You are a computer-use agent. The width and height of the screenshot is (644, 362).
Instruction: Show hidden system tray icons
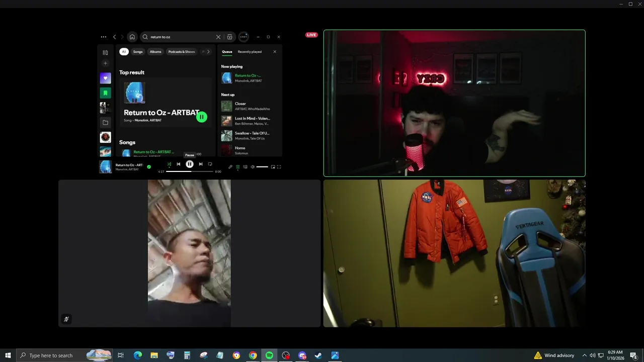click(584, 355)
